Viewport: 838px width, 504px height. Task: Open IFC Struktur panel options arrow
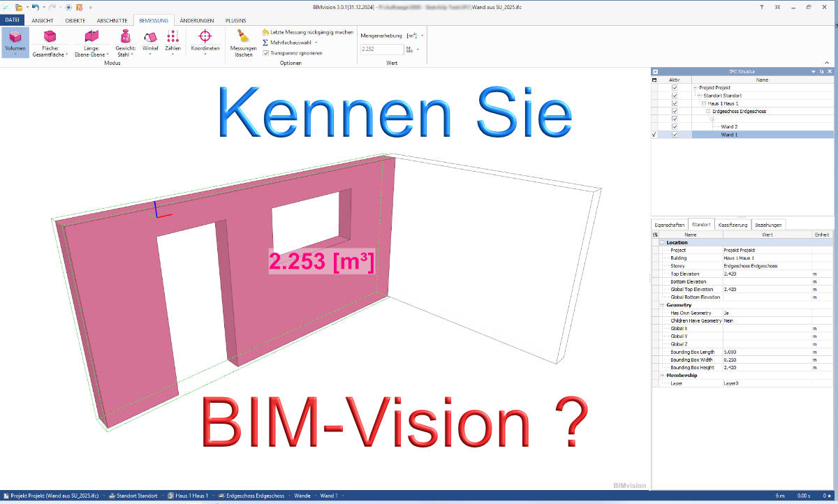814,71
